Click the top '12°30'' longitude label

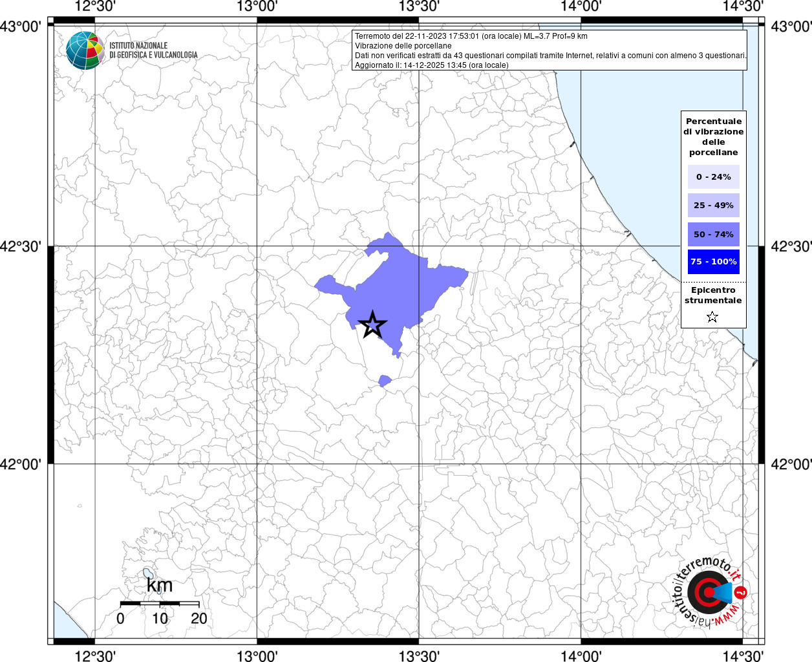[x=95, y=6]
